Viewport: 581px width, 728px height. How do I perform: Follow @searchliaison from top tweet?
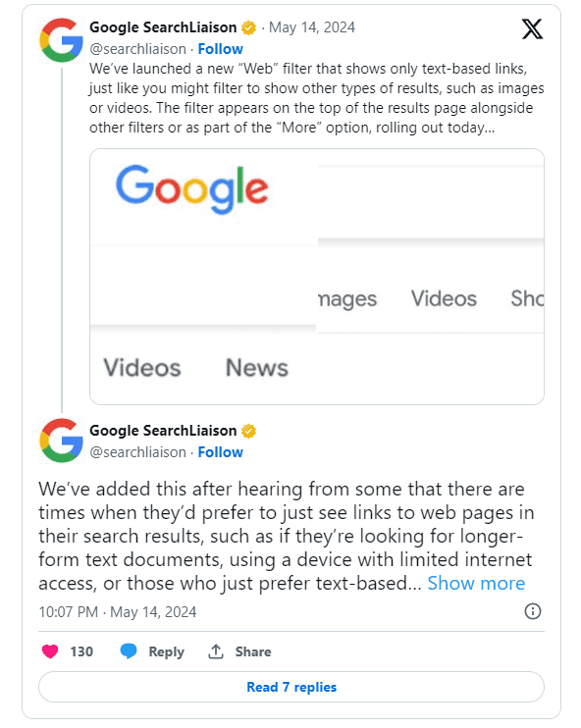220,49
